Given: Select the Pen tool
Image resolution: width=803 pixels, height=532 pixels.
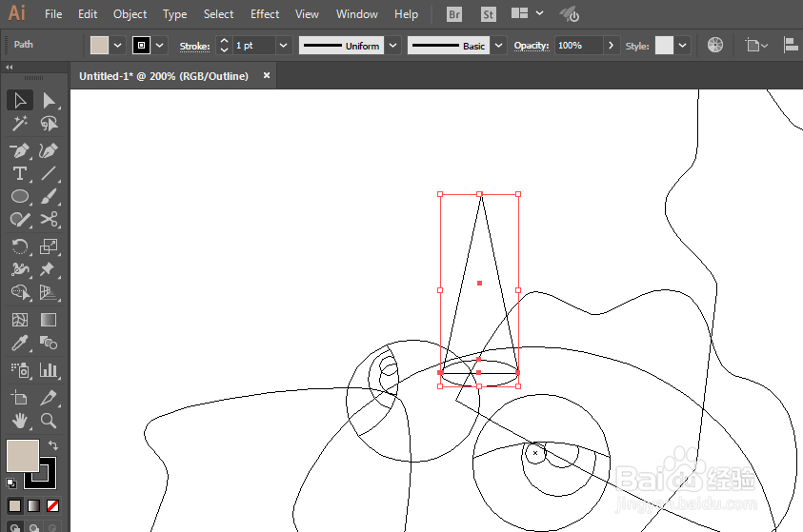Looking at the screenshot, I should tap(20, 151).
